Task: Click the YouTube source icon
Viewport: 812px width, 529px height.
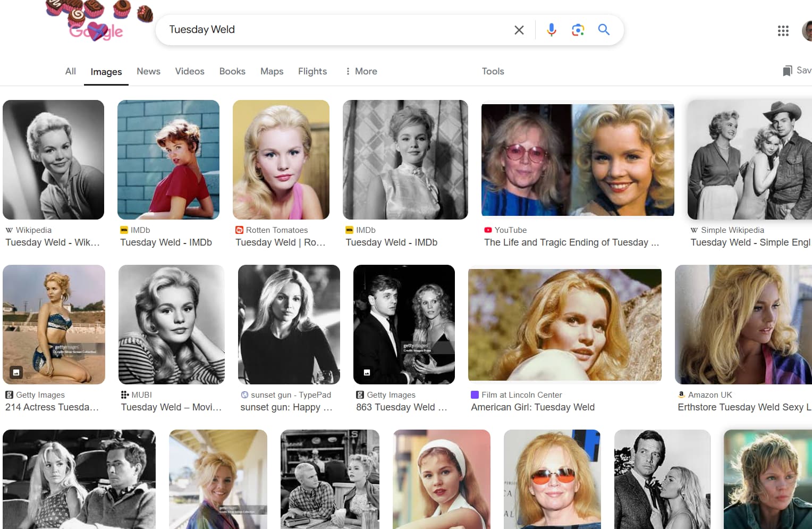Action: click(x=488, y=230)
